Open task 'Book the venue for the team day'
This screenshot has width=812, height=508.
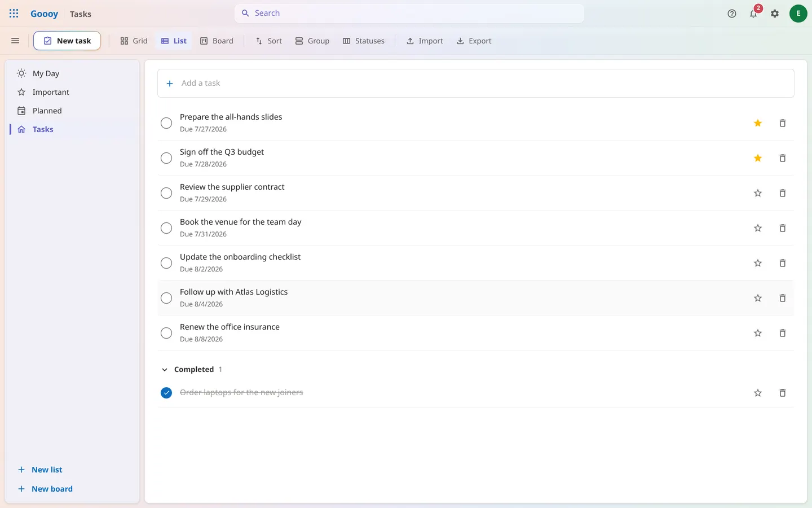point(241,222)
